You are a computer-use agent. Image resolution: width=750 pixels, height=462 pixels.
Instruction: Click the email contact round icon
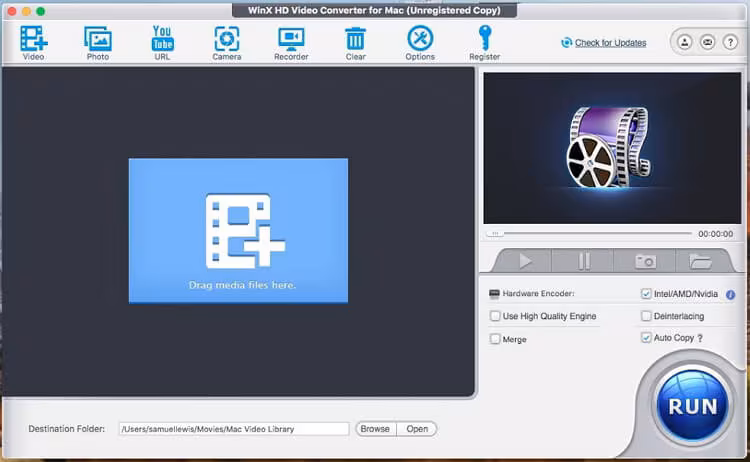707,42
